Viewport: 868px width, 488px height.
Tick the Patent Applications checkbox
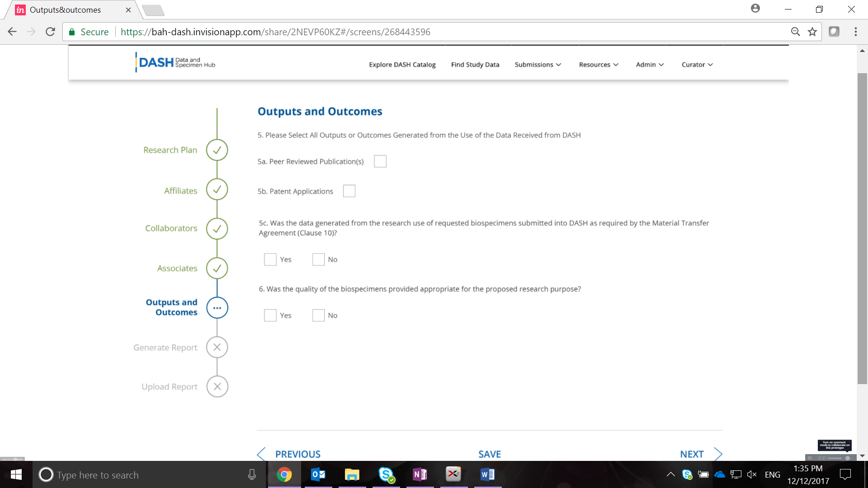click(349, 191)
